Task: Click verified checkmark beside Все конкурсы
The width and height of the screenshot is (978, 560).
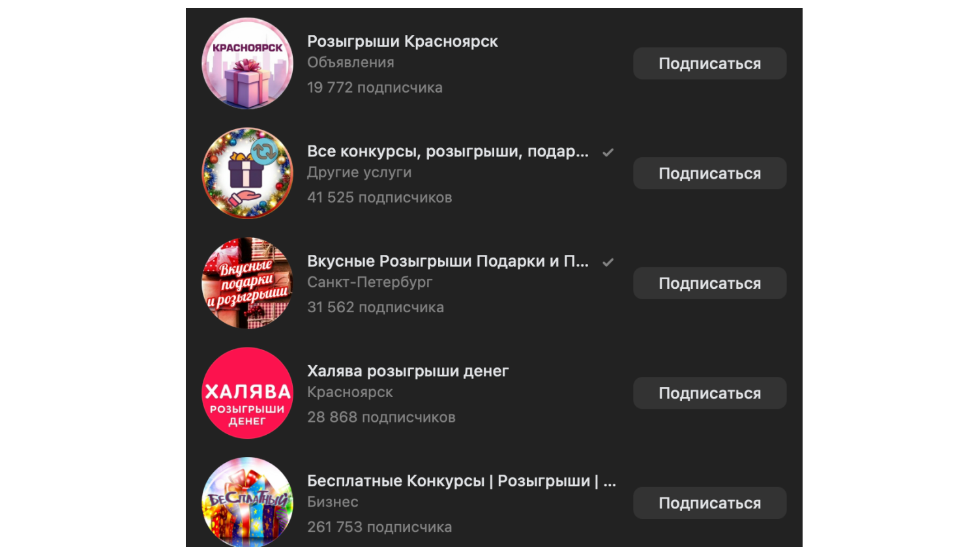Action: (608, 153)
